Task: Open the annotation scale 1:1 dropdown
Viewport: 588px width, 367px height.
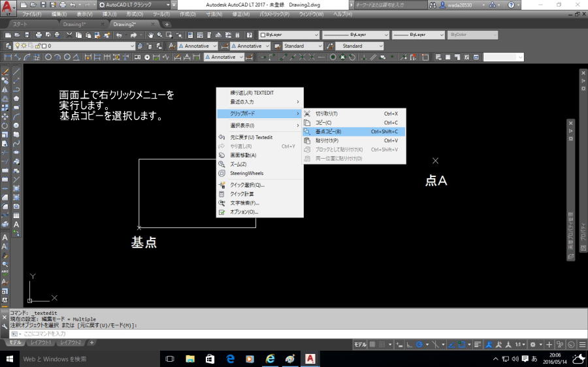Action: click(520, 345)
